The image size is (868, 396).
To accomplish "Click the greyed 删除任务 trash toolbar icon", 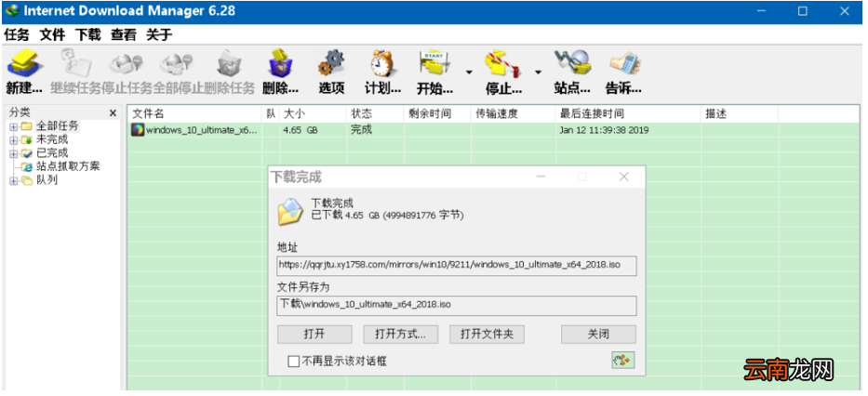I will [x=228, y=63].
